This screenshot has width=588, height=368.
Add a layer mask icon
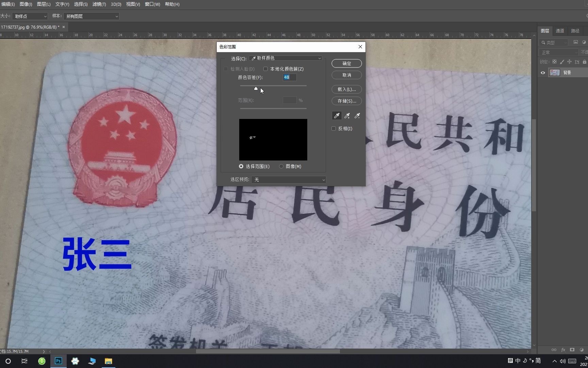(x=572, y=350)
